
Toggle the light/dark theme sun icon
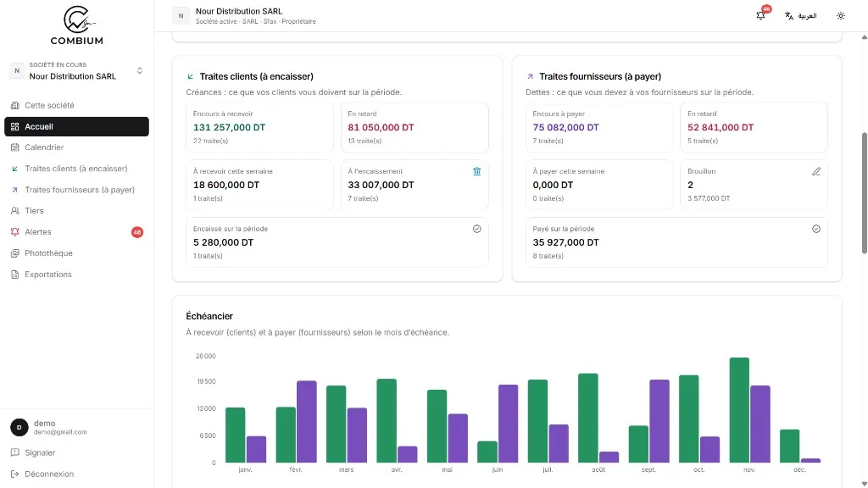click(840, 16)
